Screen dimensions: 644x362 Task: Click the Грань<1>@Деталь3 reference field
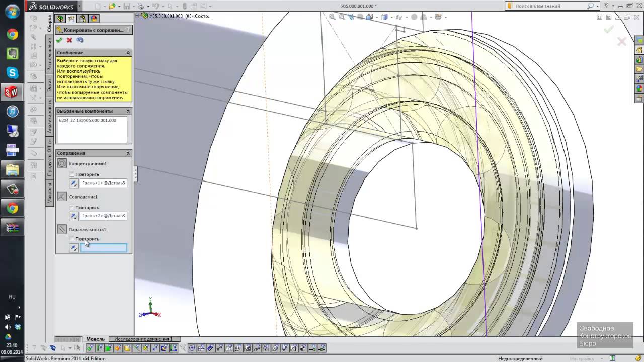pyautogui.click(x=104, y=183)
